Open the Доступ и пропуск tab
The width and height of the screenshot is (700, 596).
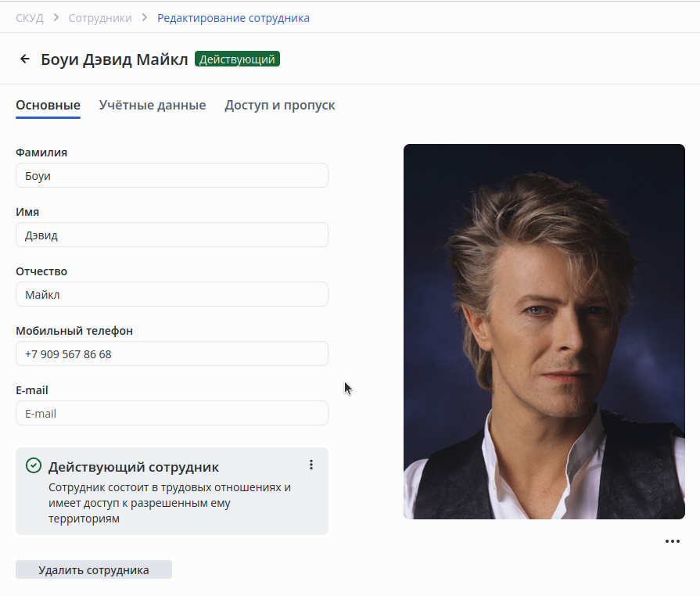coord(280,106)
